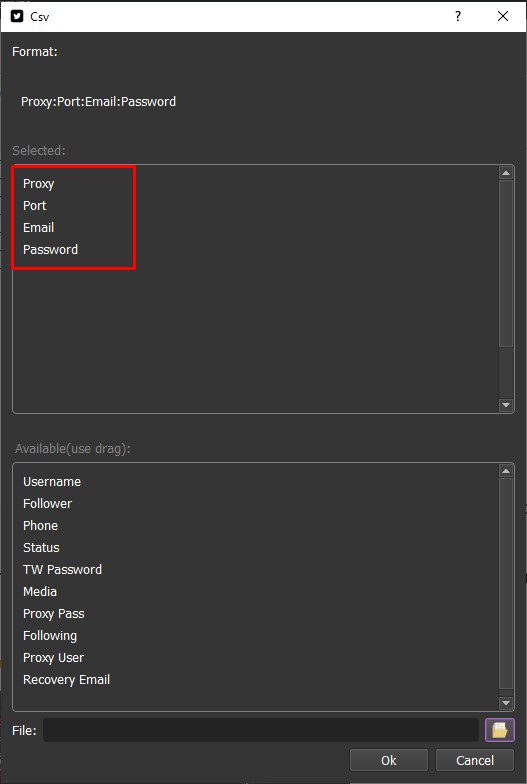Select Phone in the Available list

40,526
